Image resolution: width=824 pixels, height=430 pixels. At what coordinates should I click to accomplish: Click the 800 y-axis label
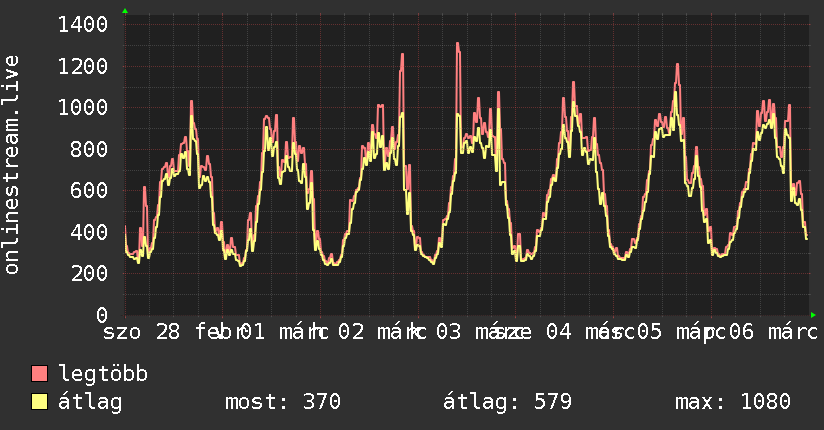click(x=89, y=149)
